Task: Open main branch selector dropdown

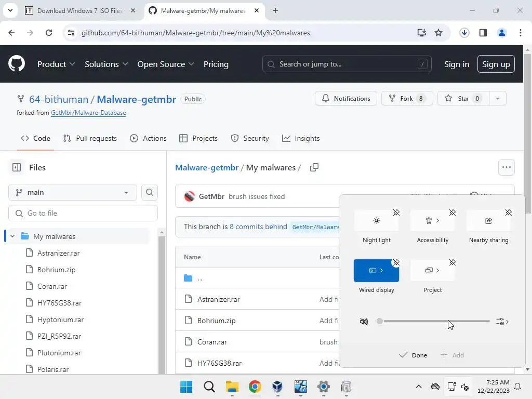Action: (x=73, y=192)
